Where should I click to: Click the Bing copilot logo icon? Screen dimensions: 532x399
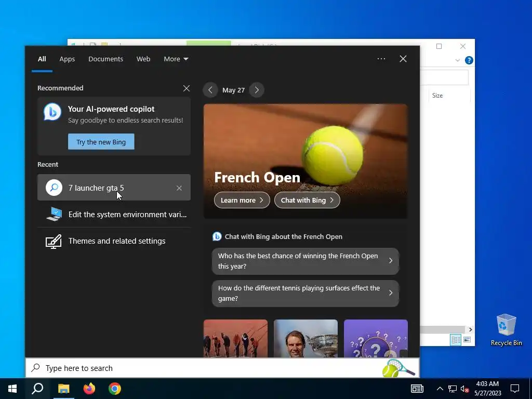pos(52,112)
